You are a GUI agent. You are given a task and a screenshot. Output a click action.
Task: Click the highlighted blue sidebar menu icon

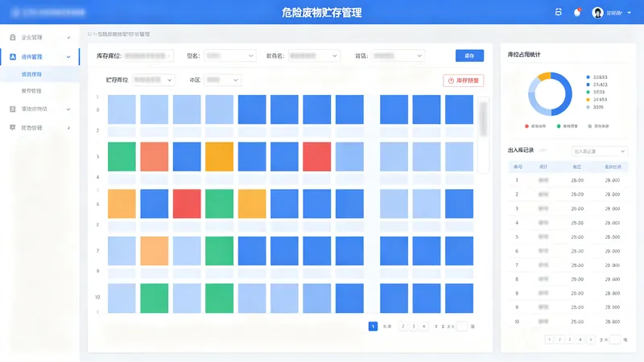[13, 56]
